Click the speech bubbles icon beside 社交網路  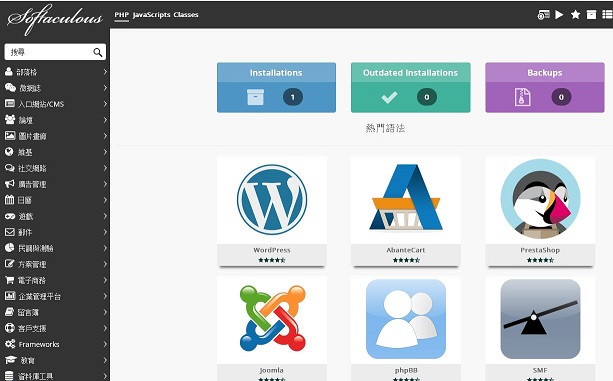tap(10, 168)
